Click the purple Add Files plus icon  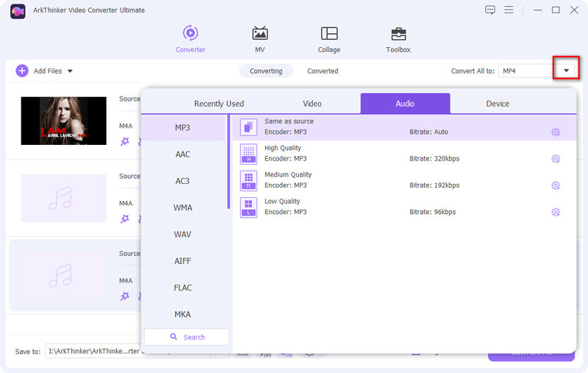[x=22, y=71]
